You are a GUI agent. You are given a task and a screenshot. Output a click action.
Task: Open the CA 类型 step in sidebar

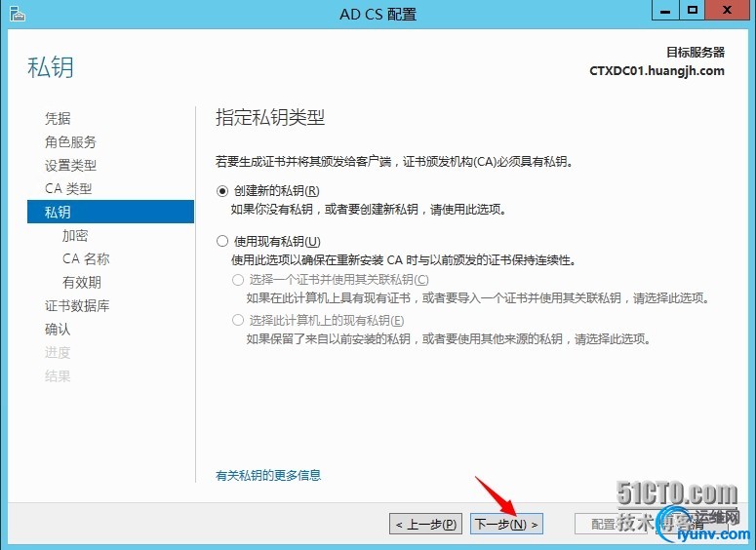[68, 188]
